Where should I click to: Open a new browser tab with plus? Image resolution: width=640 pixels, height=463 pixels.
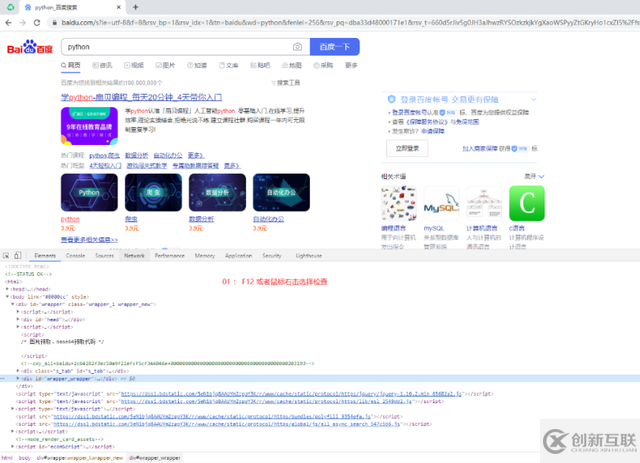tap(136, 7)
